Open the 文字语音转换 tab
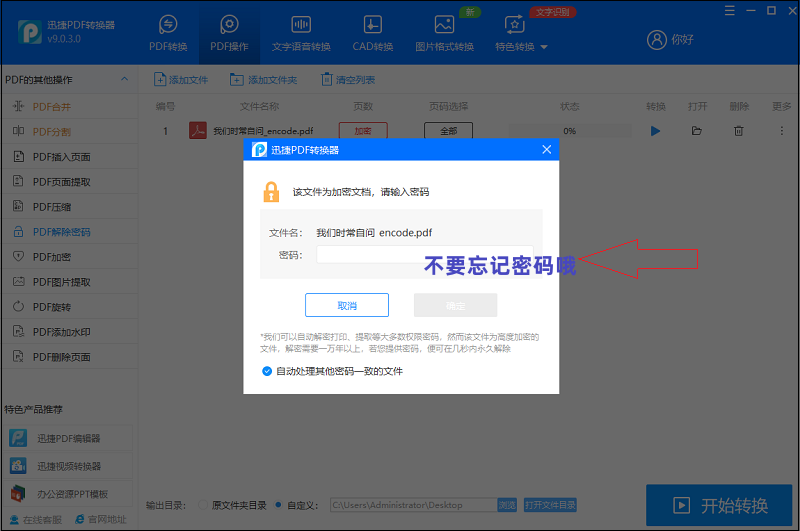This screenshot has height=531, width=800. click(x=301, y=33)
